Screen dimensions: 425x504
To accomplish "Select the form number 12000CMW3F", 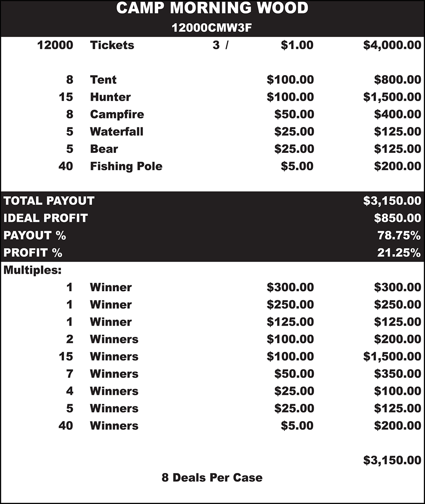I will click(212, 28).
